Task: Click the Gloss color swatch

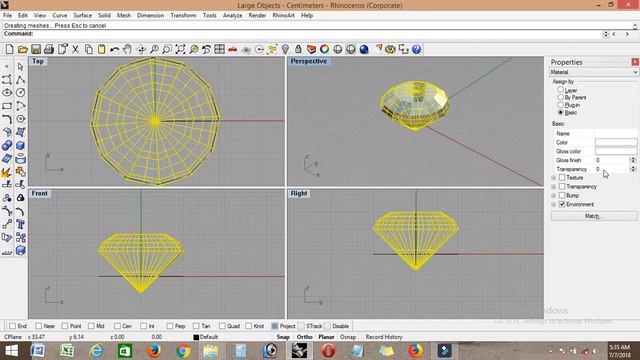Action: click(x=616, y=151)
